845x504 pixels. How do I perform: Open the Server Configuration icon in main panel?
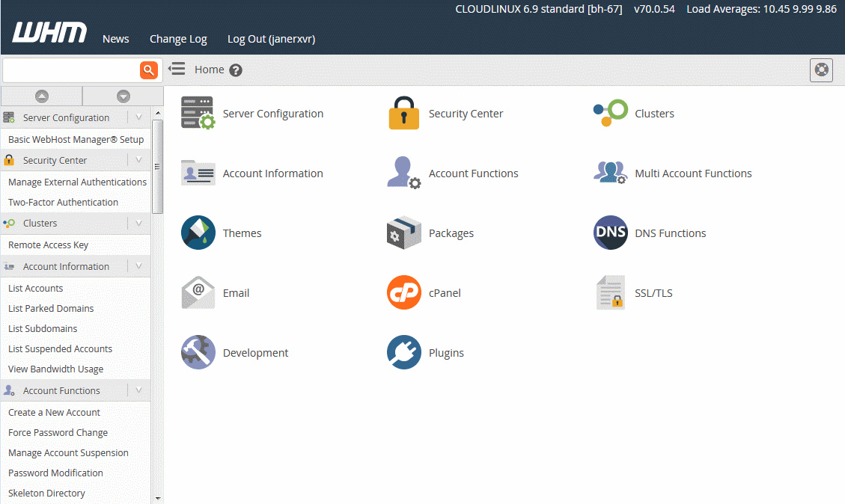pos(198,113)
